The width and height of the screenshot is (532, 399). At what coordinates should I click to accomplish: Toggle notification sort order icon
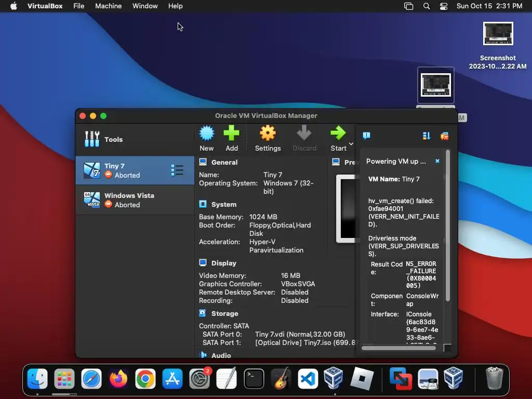tap(427, 136)
